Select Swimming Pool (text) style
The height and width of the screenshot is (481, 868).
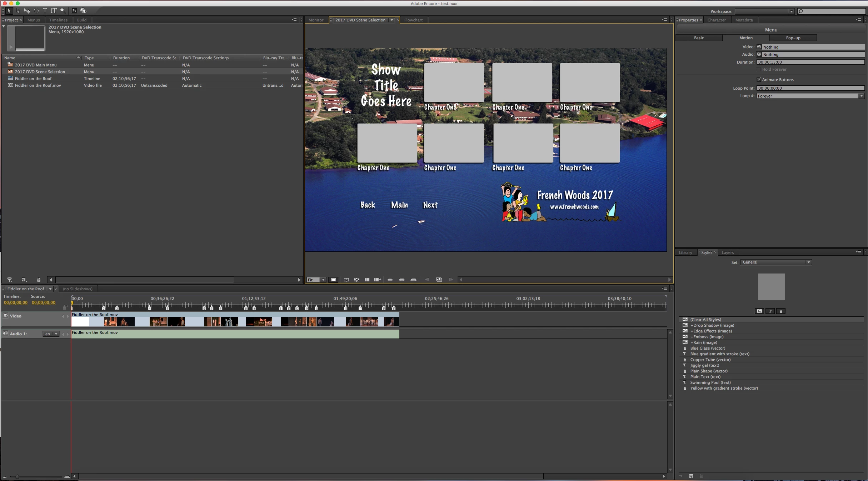tap(710, 382)
